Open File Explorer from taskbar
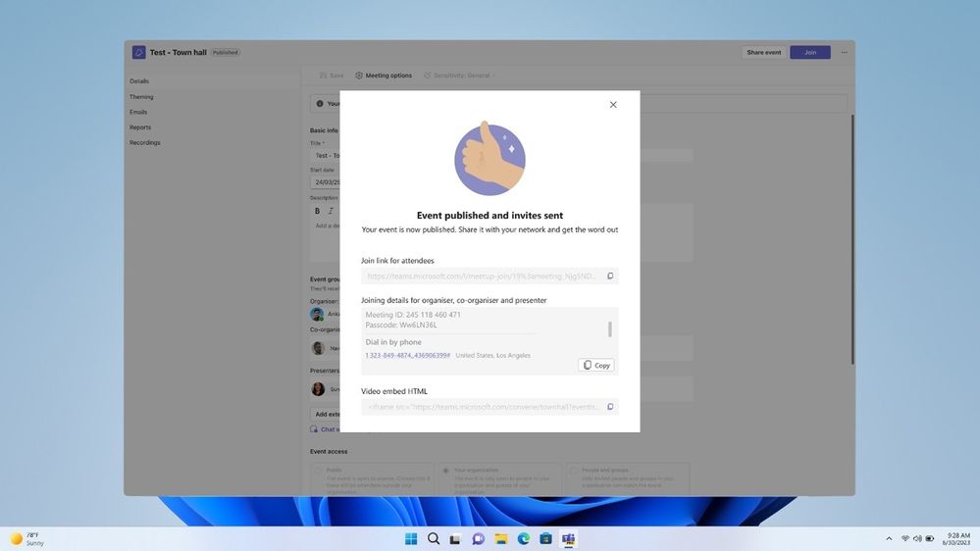Screen dimensions: 980x551 500,538
